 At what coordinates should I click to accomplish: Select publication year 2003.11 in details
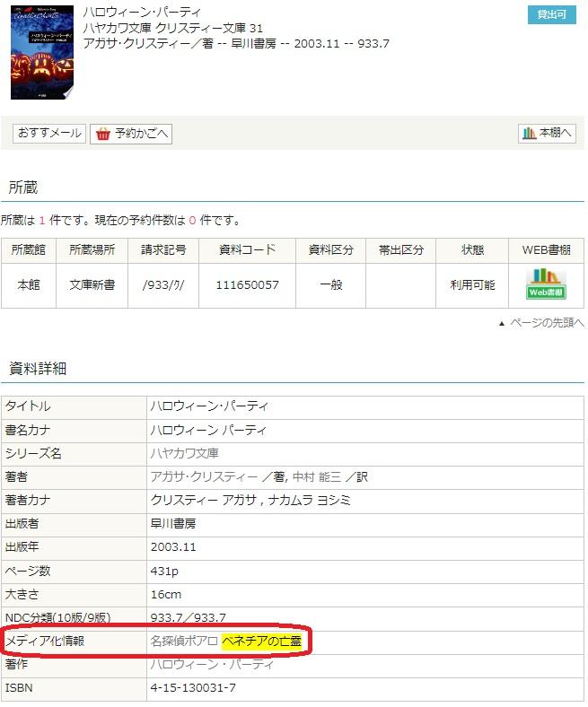(173, 547)
